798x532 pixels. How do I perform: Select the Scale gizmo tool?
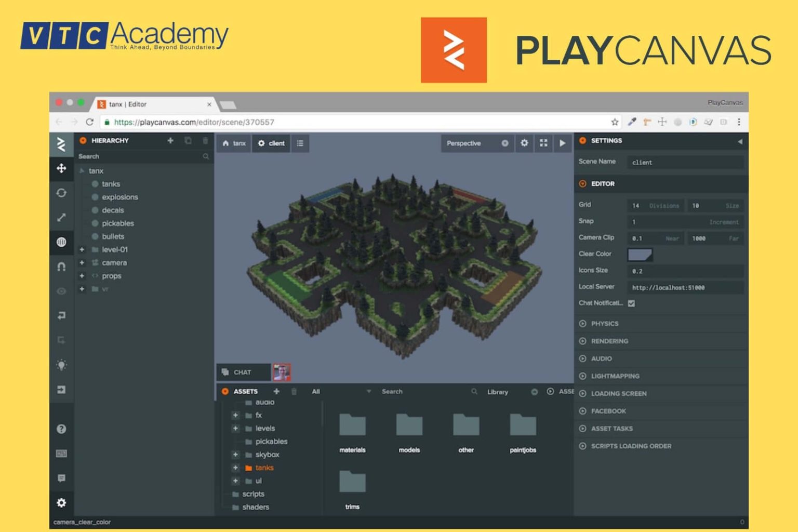pyautogui.click(x=61, y=217)
